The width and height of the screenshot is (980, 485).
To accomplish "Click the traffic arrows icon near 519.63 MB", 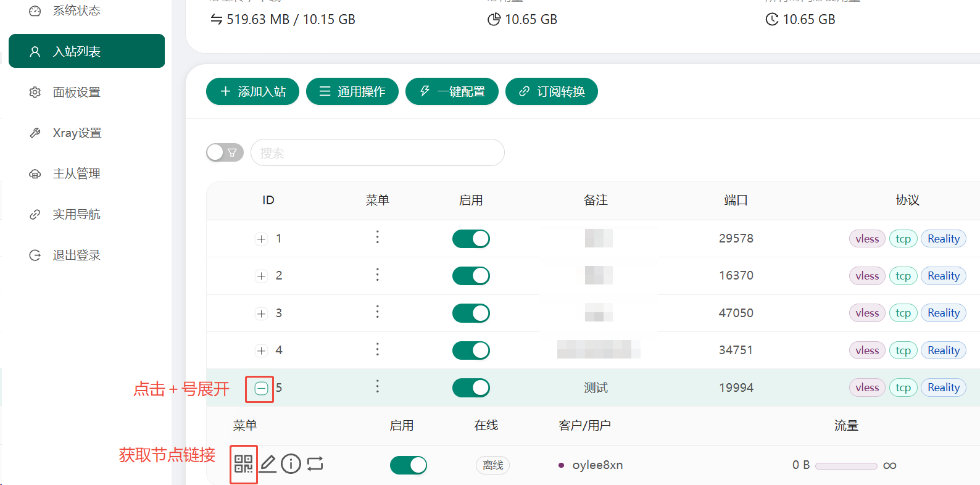I will click(217, 20).
